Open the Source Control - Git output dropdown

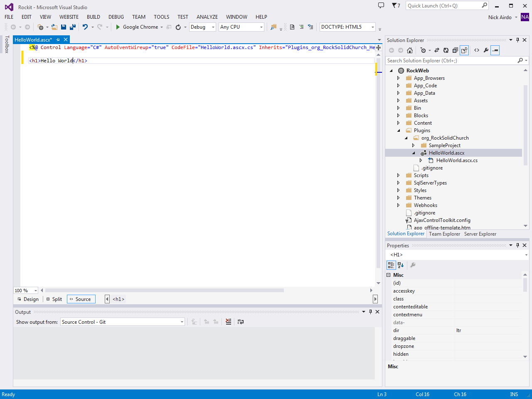point(123,322)
